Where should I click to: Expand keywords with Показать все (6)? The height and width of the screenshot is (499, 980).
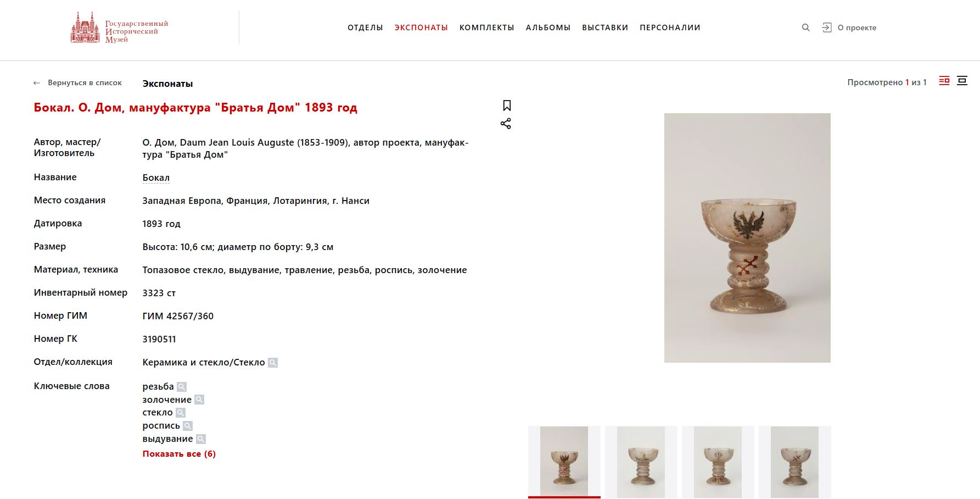tap(179, 454)
